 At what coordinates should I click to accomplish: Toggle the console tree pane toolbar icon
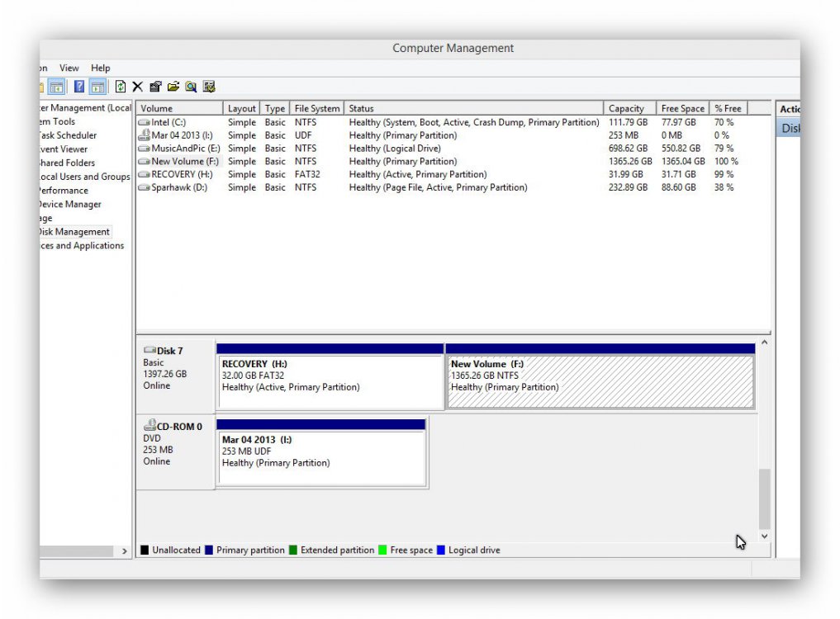[57, 87]
